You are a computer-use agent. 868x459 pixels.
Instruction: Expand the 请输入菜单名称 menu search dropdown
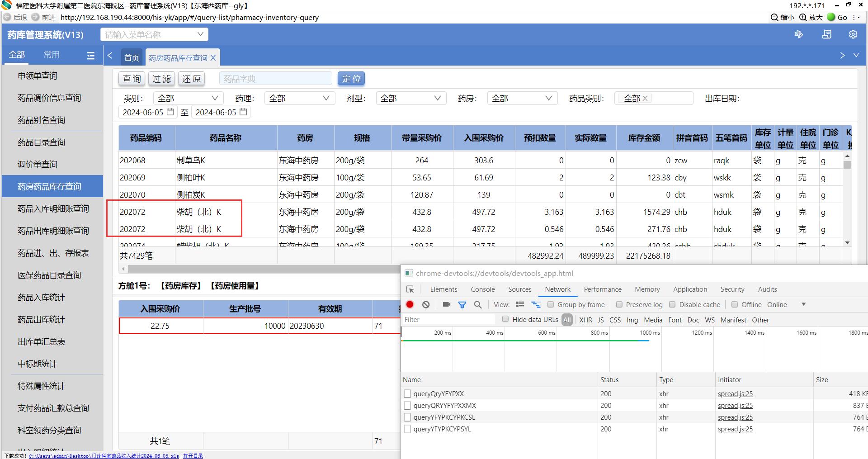coord(154,34)
